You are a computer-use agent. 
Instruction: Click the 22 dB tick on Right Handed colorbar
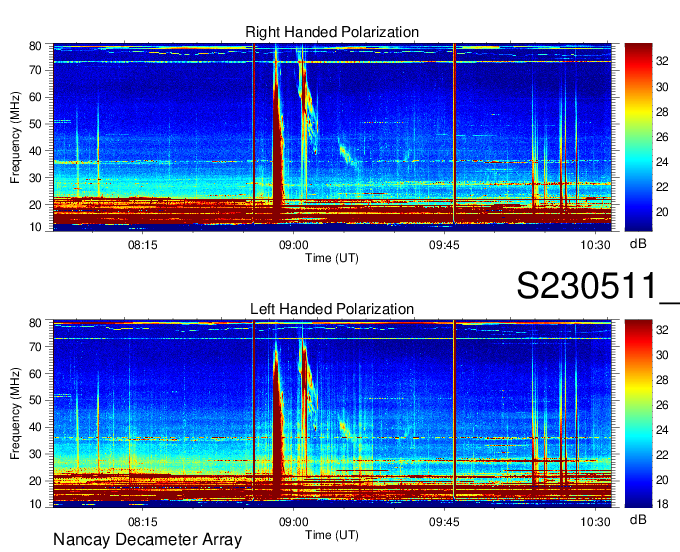(662, 187)
